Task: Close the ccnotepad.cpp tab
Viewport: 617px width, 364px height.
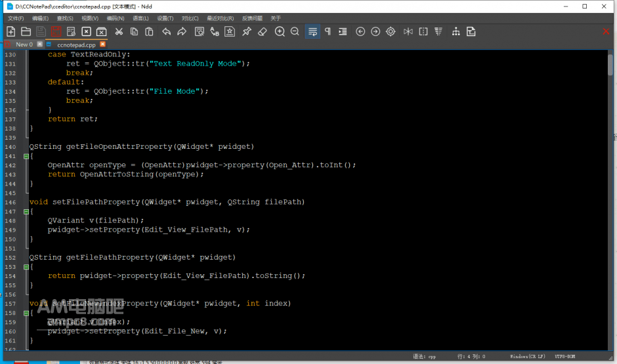Action: click(102, 44)
